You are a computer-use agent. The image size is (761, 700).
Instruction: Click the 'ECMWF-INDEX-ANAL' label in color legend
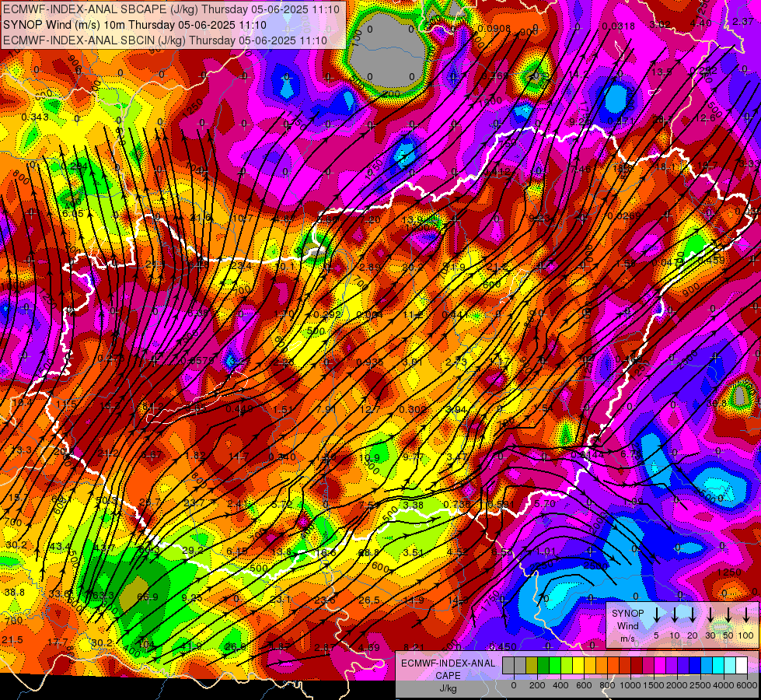(x=449, y=663)
